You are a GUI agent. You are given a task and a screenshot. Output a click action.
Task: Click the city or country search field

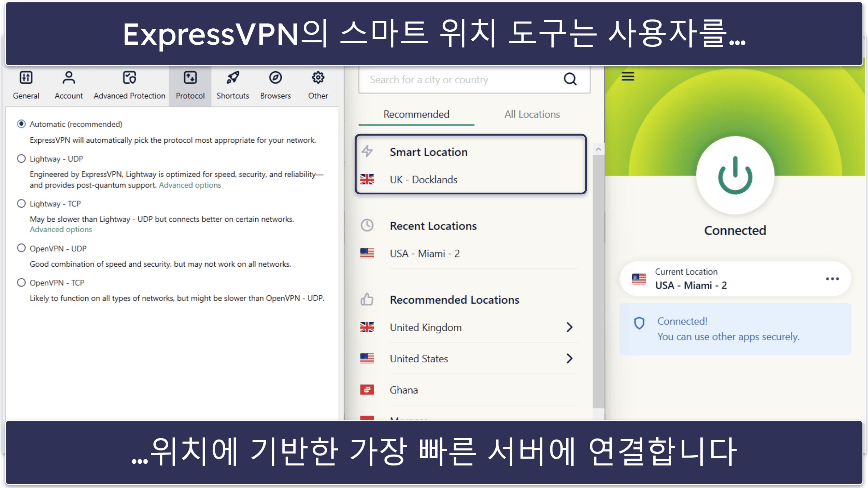474,80
